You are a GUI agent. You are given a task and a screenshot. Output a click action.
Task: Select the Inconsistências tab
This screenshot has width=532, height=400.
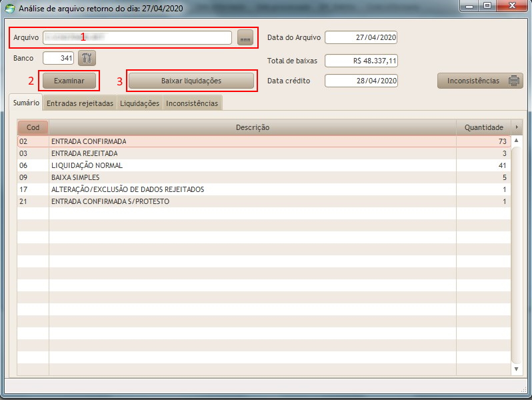click(191, 103)
